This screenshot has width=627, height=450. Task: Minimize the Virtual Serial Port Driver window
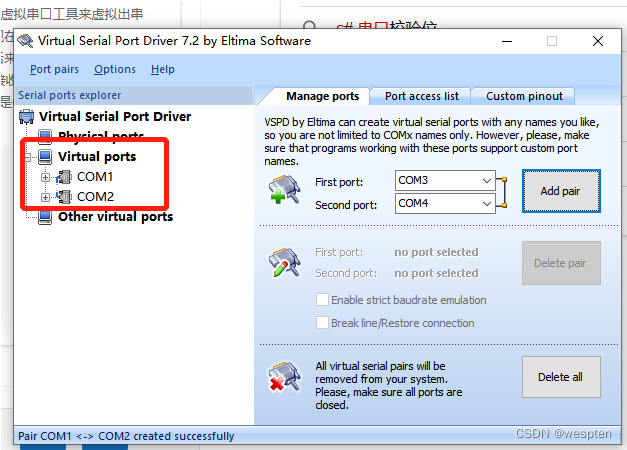click(x=507, y=41)
